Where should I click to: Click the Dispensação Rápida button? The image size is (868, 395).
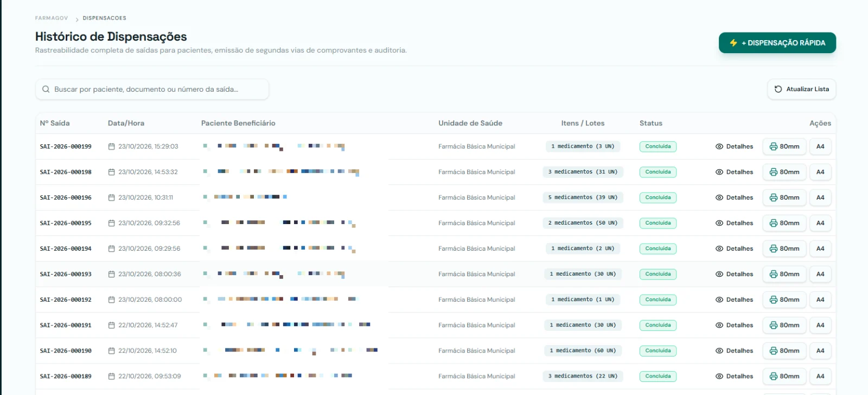coord(777,43)
